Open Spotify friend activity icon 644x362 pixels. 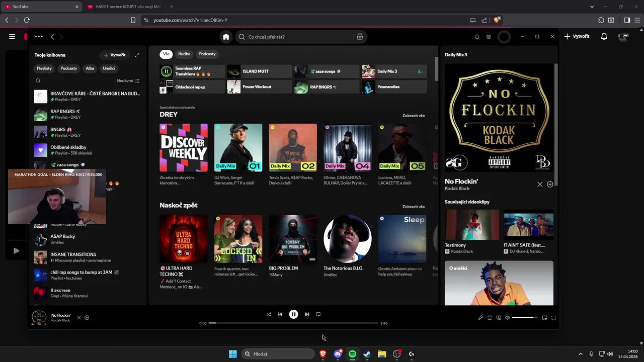tap(488, 37)
